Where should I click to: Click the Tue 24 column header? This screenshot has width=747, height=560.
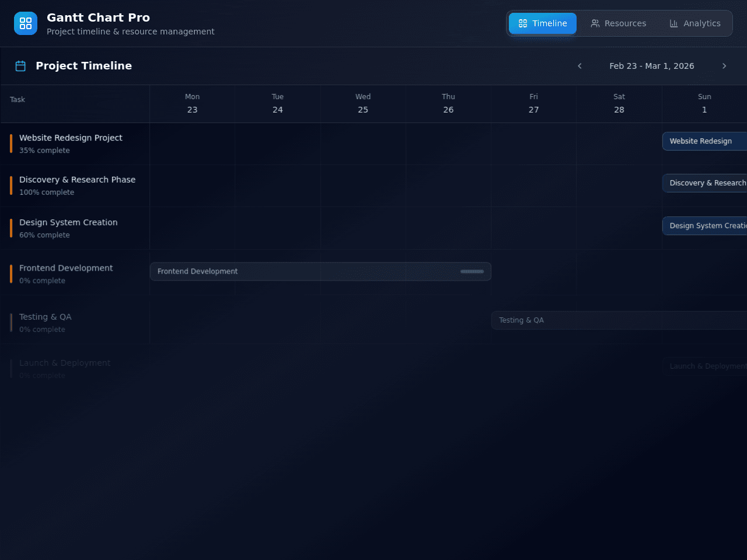[x=278, y=104]
